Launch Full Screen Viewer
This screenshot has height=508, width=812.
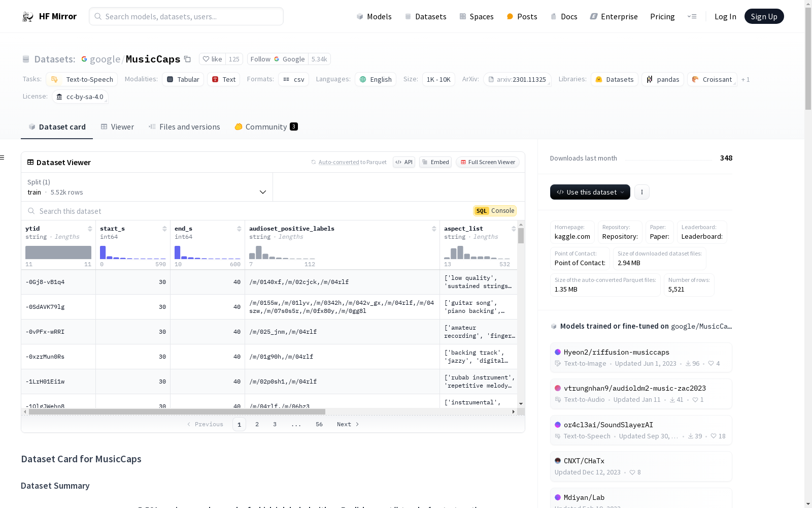(x=488, y=162)
